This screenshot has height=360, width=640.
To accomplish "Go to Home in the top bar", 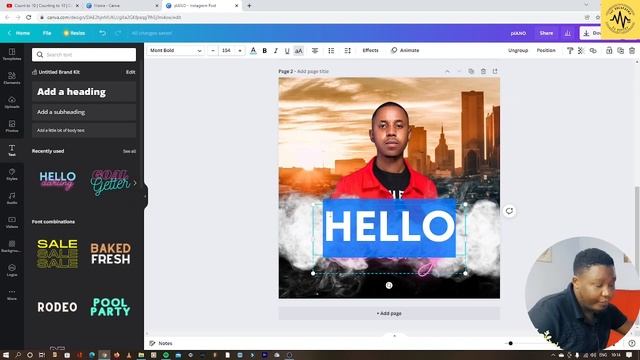I will click(19, 33).
